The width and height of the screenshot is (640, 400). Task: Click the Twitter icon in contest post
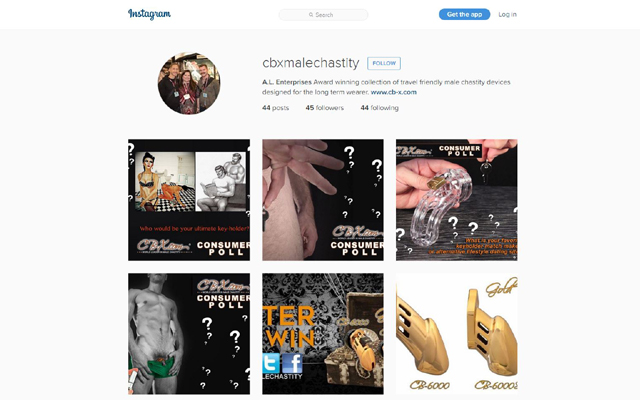point(271,363)
